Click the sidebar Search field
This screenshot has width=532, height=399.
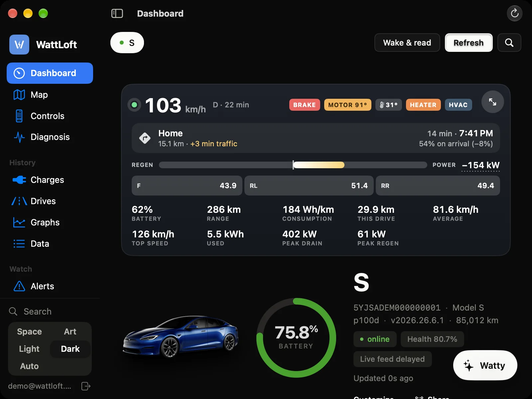(x=50, y=312)
